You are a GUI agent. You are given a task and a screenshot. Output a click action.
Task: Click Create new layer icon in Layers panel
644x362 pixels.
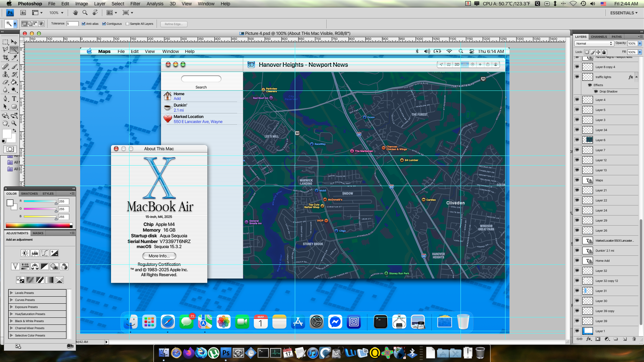[x=625, y=339]
